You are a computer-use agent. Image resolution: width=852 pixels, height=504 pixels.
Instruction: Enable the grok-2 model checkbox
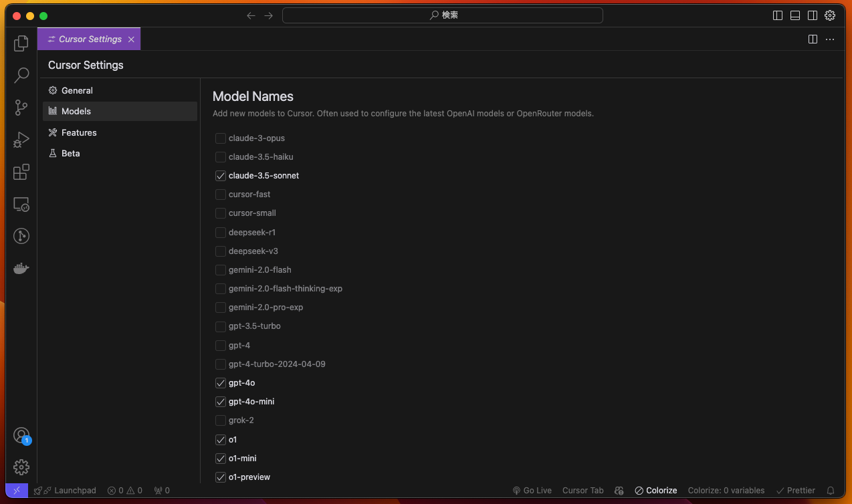pos(220,420)
